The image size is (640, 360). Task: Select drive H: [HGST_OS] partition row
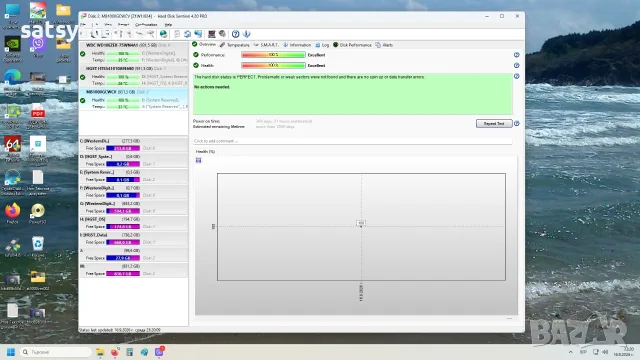pos(133,223)
